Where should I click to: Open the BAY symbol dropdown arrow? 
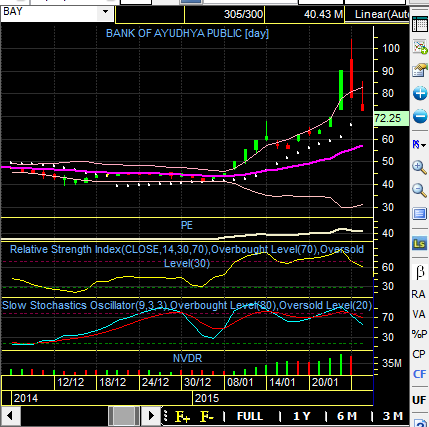pos(106,12)
